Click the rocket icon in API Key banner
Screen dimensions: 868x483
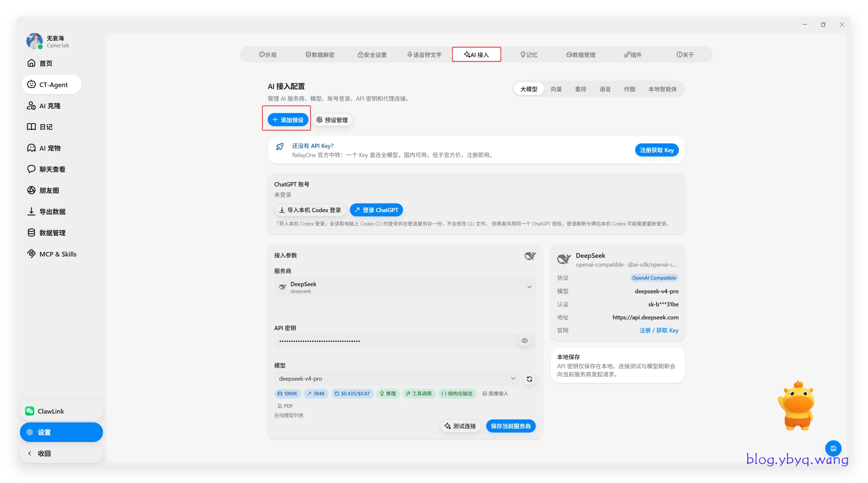click(x=280, y=147)
